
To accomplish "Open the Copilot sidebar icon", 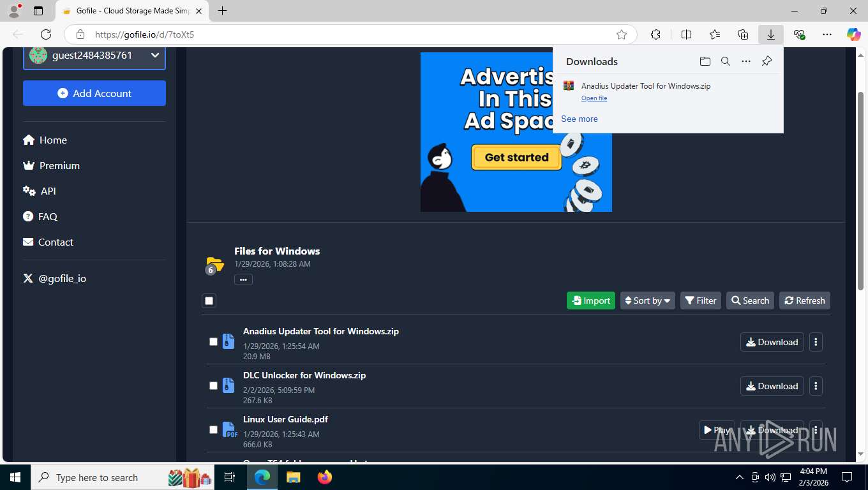I will pos(853,34).
